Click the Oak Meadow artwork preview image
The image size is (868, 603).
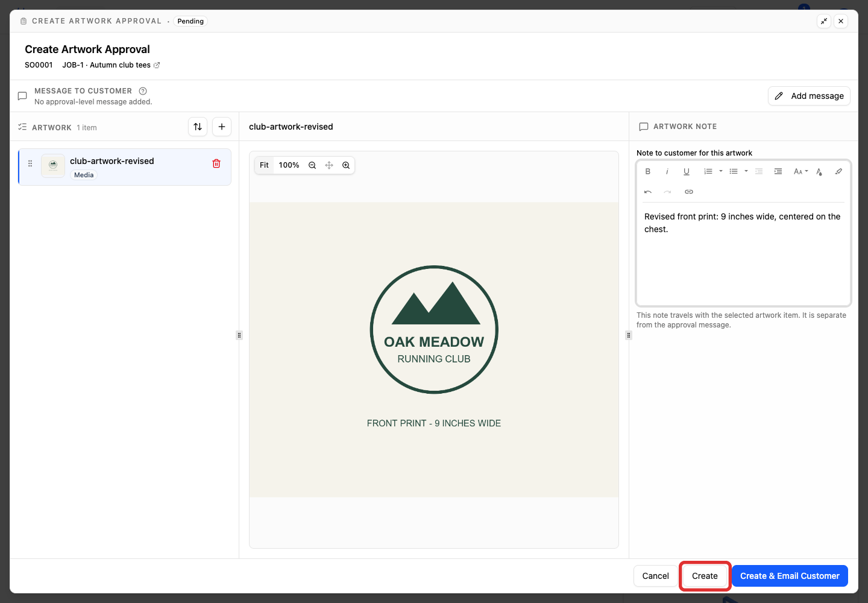click(x=434, y=350)
